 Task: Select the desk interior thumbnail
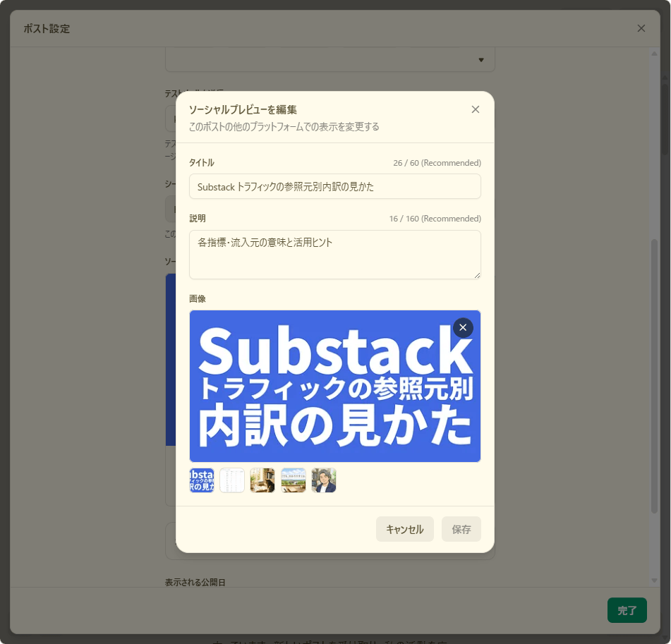tap(262, 480)
